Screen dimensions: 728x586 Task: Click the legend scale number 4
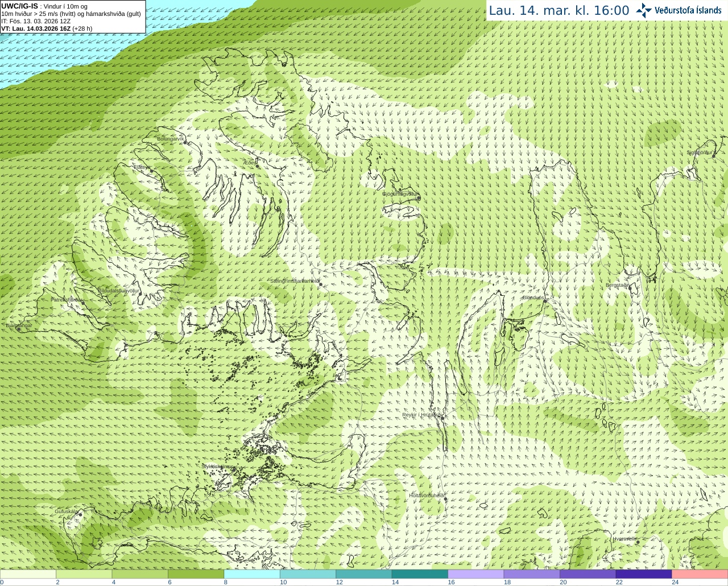click(x=114, y=582)
